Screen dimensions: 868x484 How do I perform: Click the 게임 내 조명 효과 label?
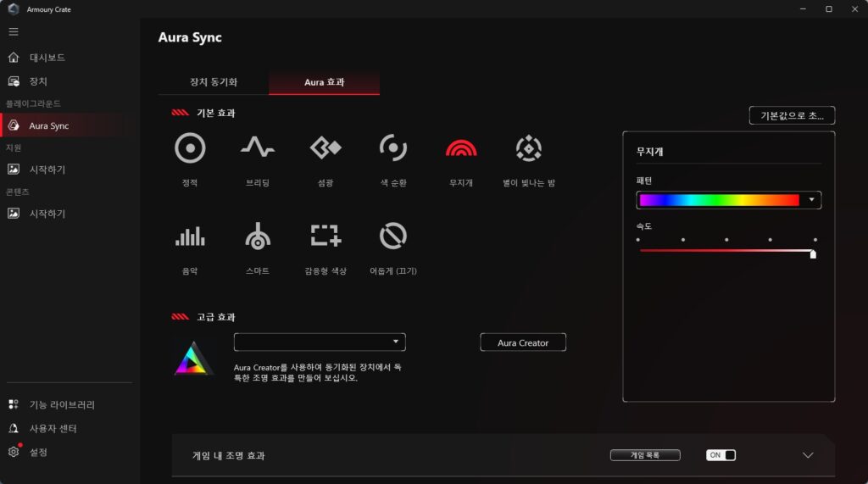[x=229, y=456]
